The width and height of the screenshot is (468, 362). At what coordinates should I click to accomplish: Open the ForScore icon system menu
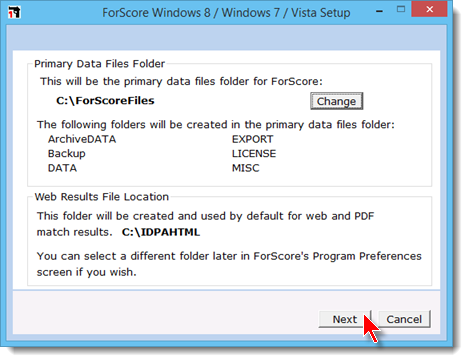point(14,12)
